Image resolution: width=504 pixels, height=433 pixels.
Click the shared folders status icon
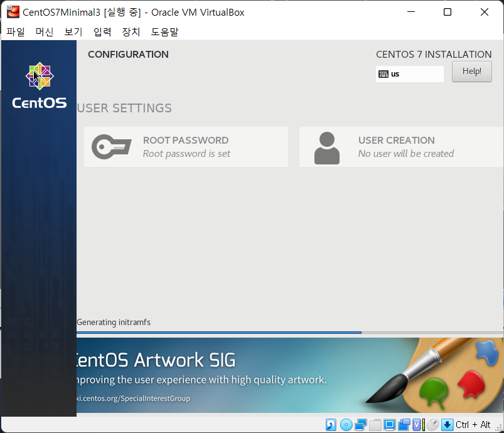pos(375,425)
